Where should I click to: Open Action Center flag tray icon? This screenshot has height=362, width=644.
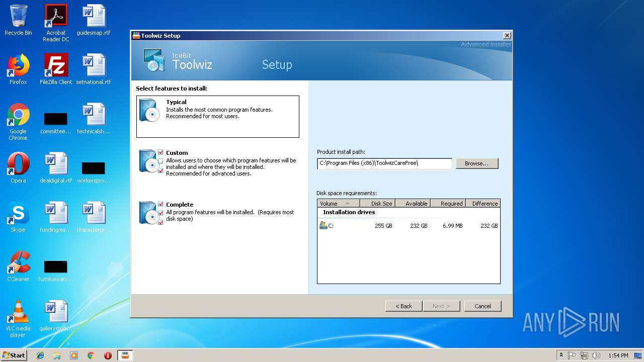tap(572, 355)
